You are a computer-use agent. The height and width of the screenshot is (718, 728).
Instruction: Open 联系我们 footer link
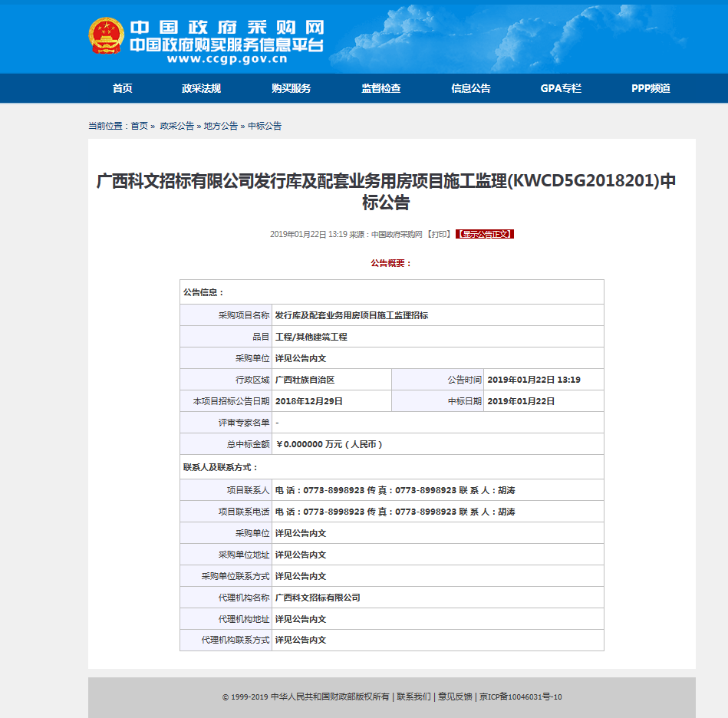click(x=413, y=697)
